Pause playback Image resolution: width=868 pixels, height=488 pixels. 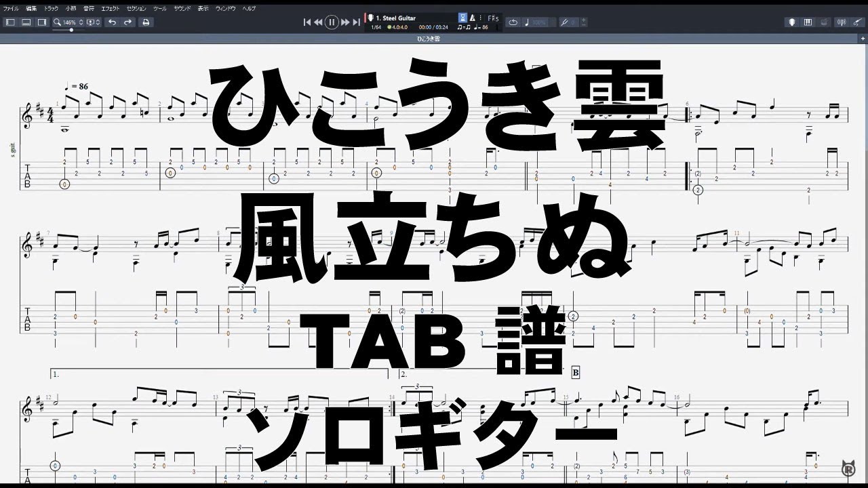[332, 22]
